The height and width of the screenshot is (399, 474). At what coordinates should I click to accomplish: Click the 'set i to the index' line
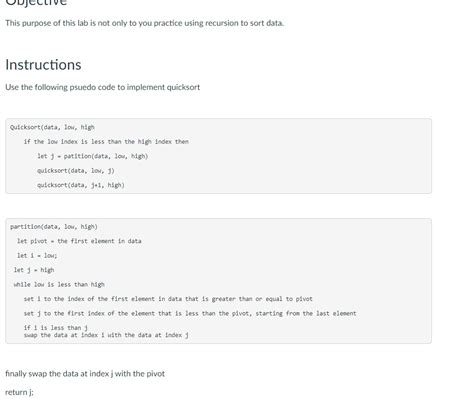[168, 299]
